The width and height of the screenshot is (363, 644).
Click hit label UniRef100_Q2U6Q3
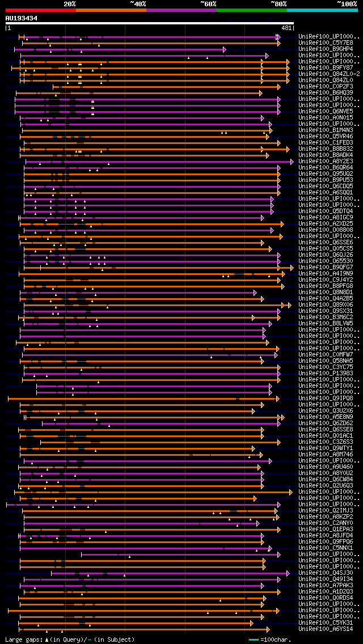click(x=326, y=486)
